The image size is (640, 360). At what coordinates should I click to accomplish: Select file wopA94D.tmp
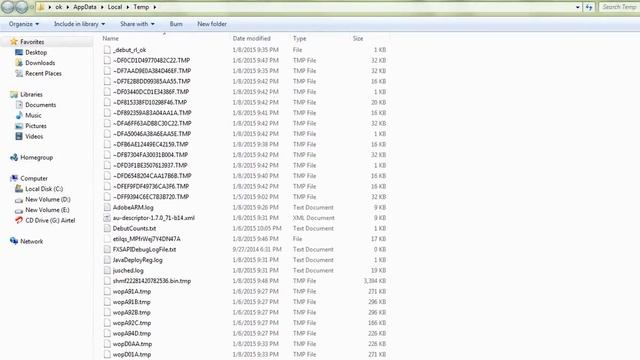coord(132,333)
